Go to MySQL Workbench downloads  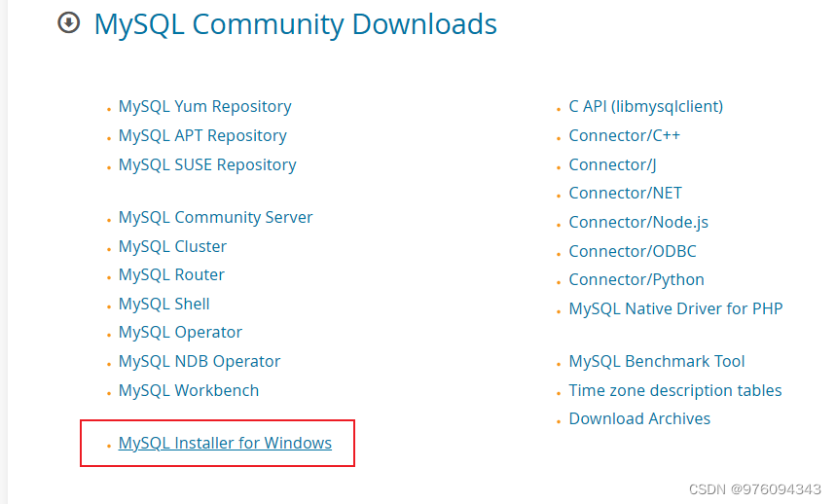[189, 391]
